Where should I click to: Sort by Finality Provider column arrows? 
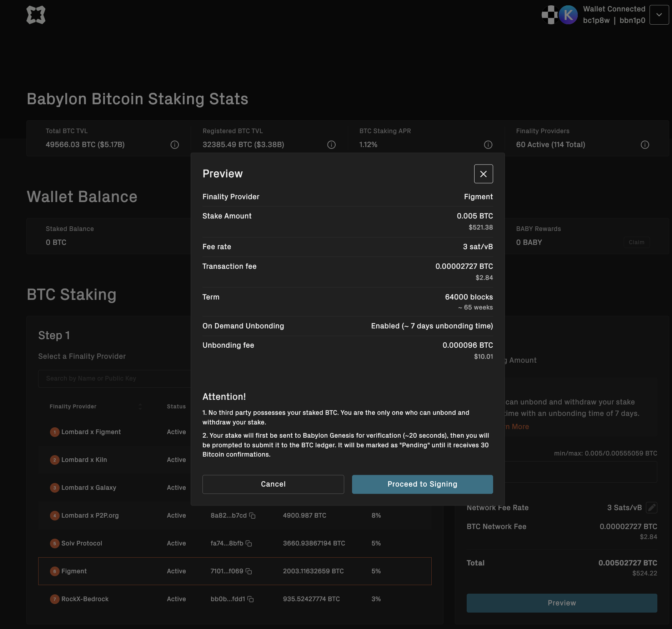click(x=140, y=407)
